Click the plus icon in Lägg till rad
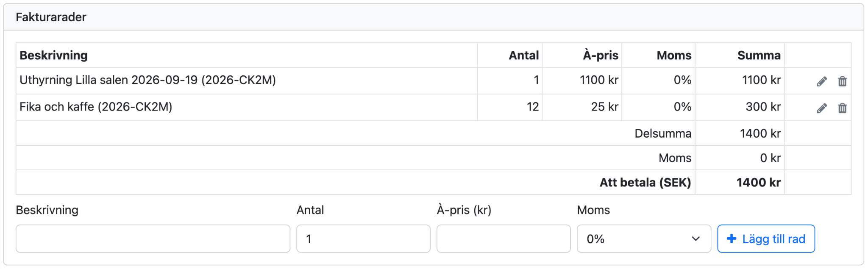Viewport: 868px width, 269px height. tap(732, 238)
